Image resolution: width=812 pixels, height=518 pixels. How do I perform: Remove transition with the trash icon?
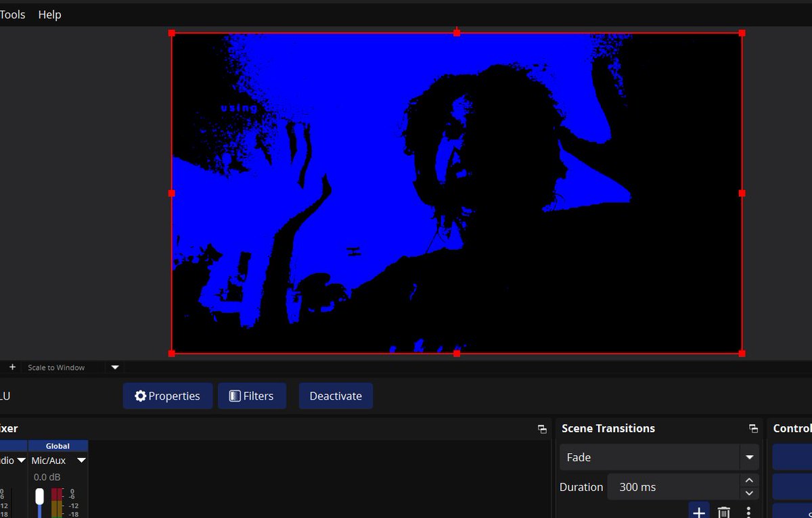point(723,512)
